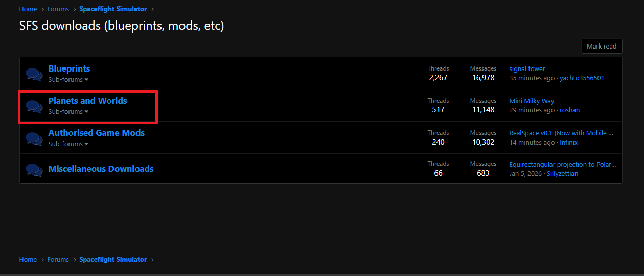644x276 pixels.
Task: Click the Miscellaneous Downloads forum icon
Action: point(34,170)
